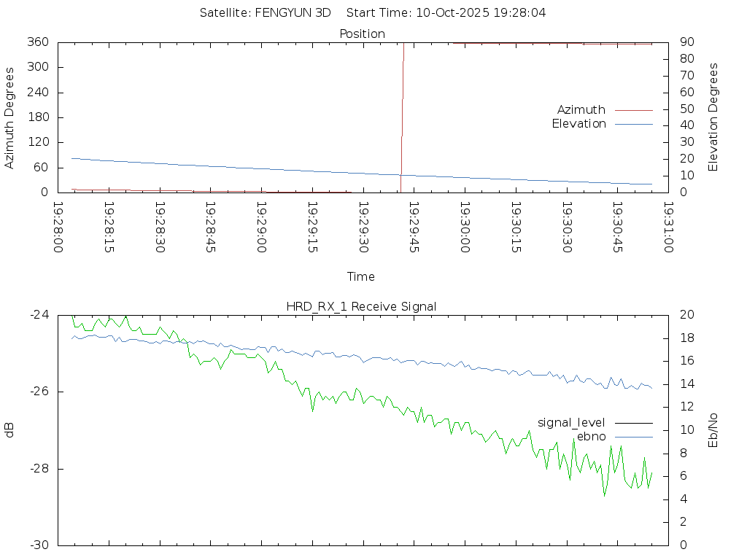Click the Azimuth legend entry label
The image size is (747, 560).
pyautogui.click(x=581, y=109)
